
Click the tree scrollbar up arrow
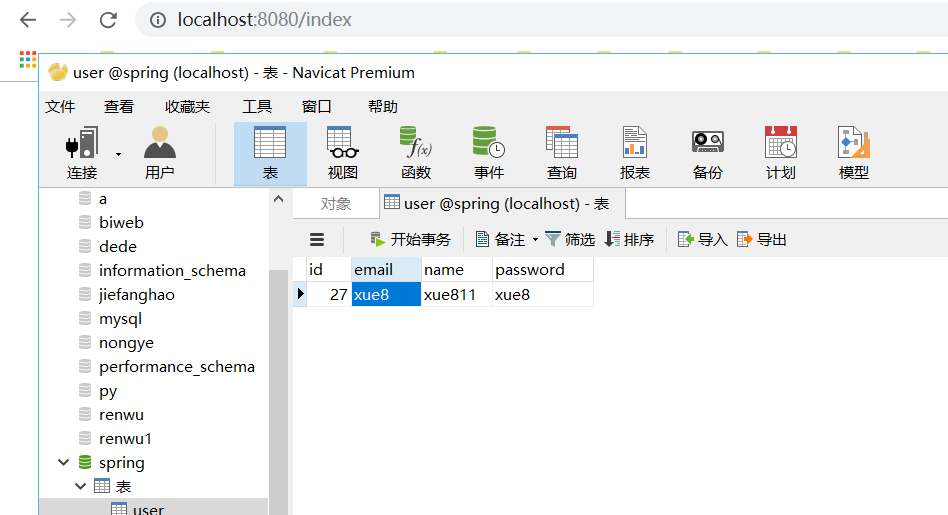[x=278, y=199]
